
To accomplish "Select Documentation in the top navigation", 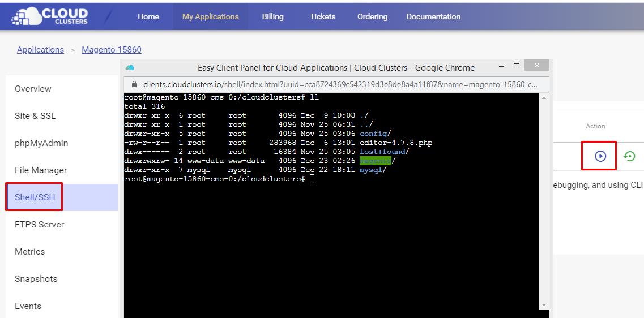I will coord(433,16).
